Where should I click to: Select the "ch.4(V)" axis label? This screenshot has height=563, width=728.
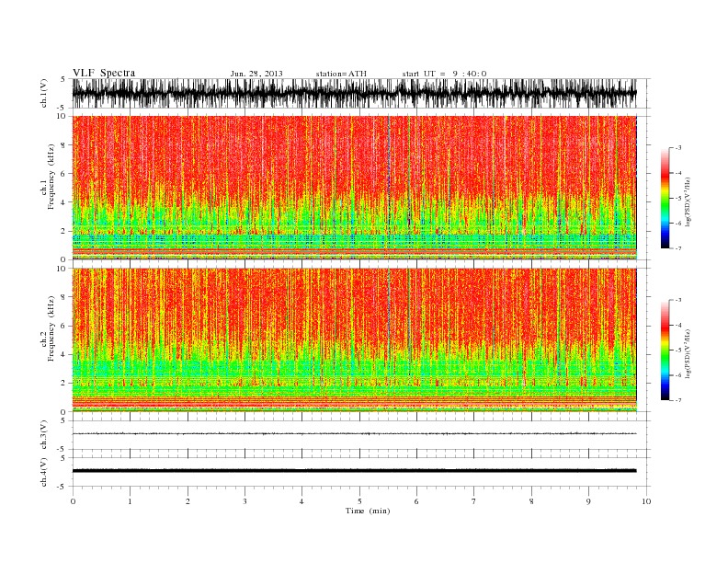coord(44,472)
